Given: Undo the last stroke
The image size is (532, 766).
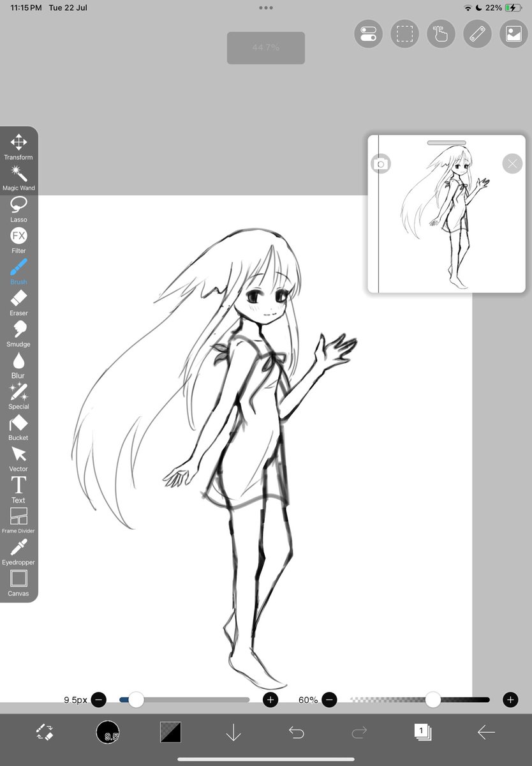Looking at the screenshot, I should 297,732.
